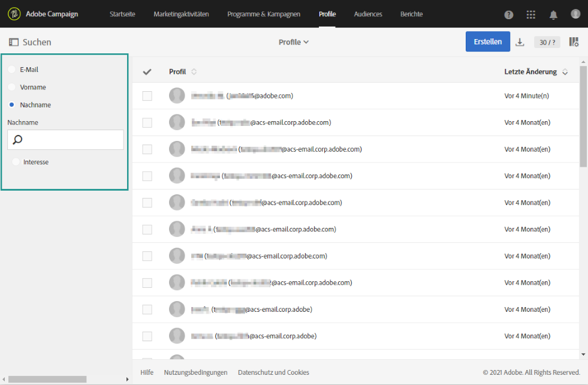Viewport: 588px width, 385px height.
Task: Click the vertical scrollbar thumb of the list
Action: (x=583, y=116)
